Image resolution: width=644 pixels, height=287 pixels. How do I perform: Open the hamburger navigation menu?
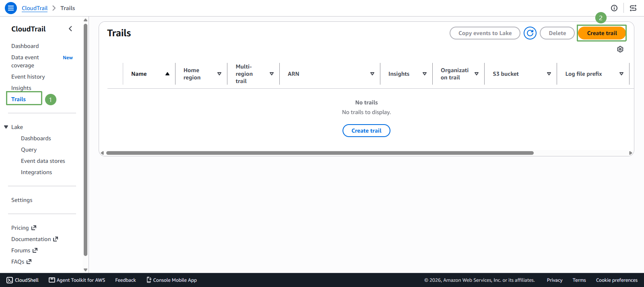[x=11, y=8]
